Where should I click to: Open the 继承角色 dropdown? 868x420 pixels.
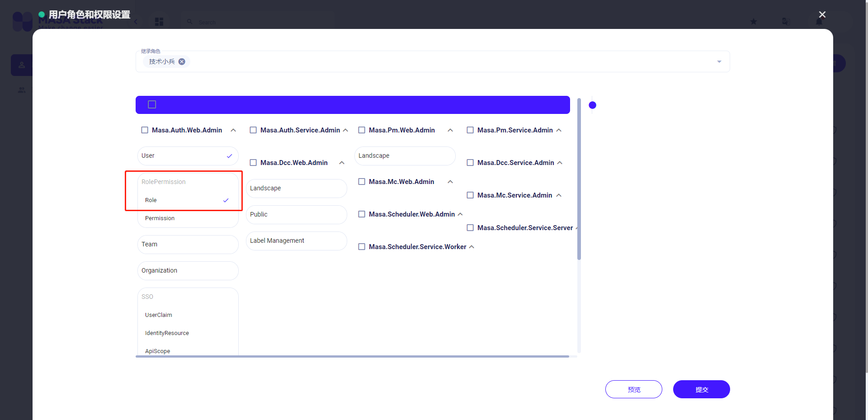(x=719, y=61)
